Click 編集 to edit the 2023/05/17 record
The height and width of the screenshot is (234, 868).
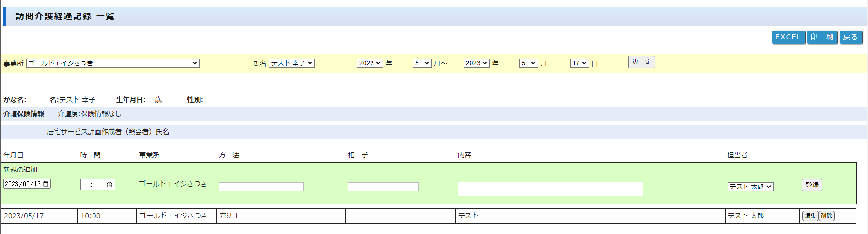[x=810, y=216]
